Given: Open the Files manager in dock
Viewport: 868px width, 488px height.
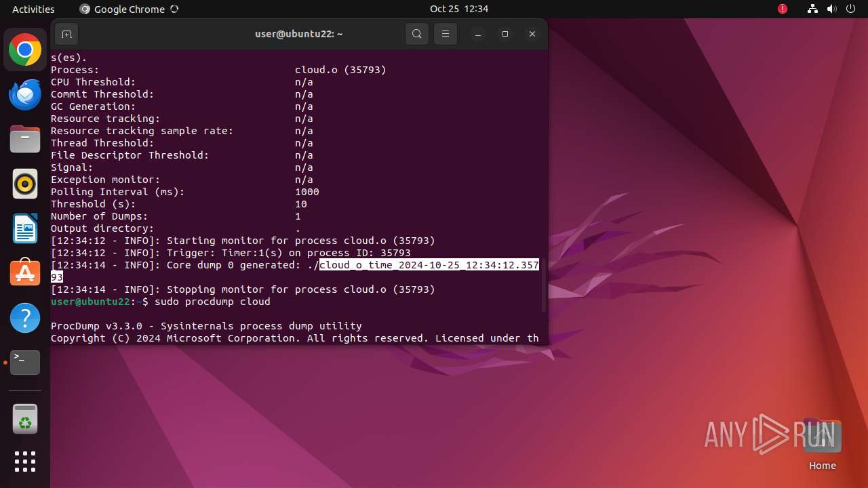Looking at the screenshot, I should click(25, 140).
